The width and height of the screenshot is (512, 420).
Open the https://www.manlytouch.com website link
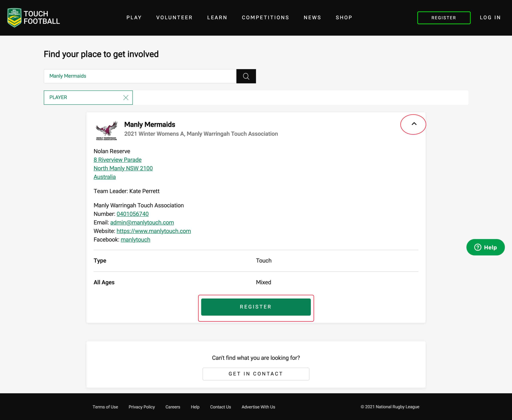(x=154, y=231)
